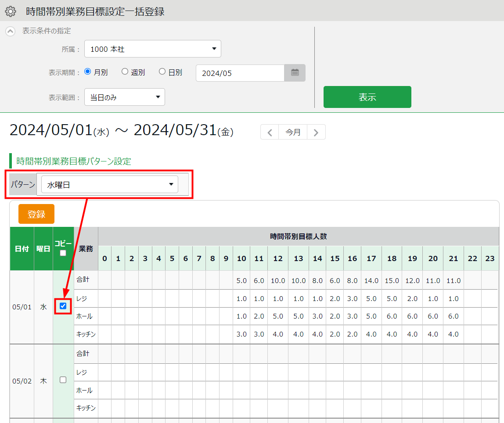Screen dimensions: 504x423
Task: Click the 今月 button
Action: [293, 132]
